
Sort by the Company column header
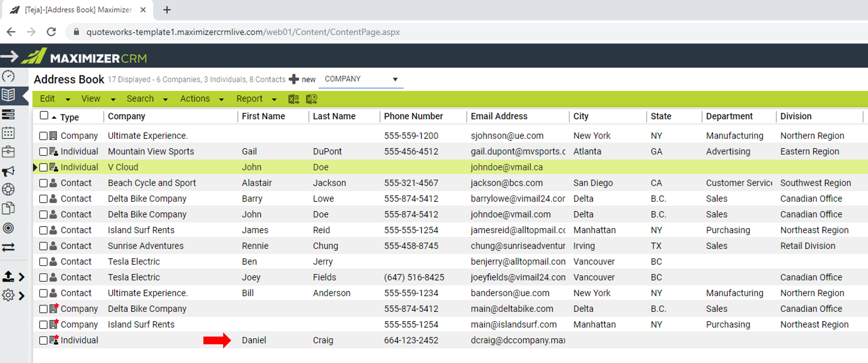click(x=127, y=116)
